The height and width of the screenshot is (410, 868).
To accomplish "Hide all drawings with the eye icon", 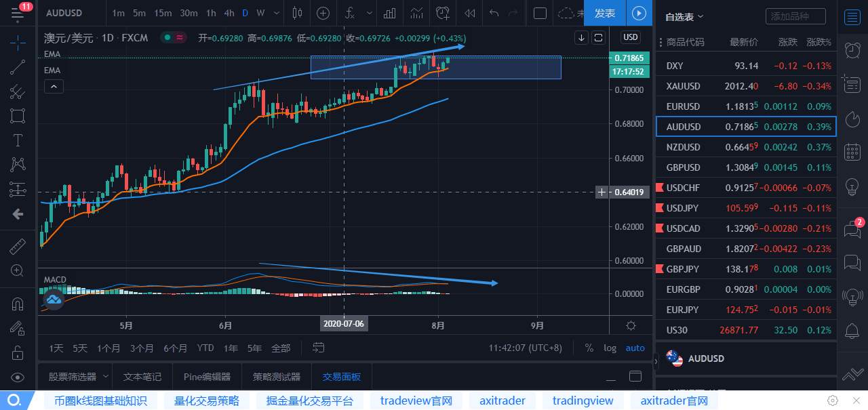I will point(18,377).
